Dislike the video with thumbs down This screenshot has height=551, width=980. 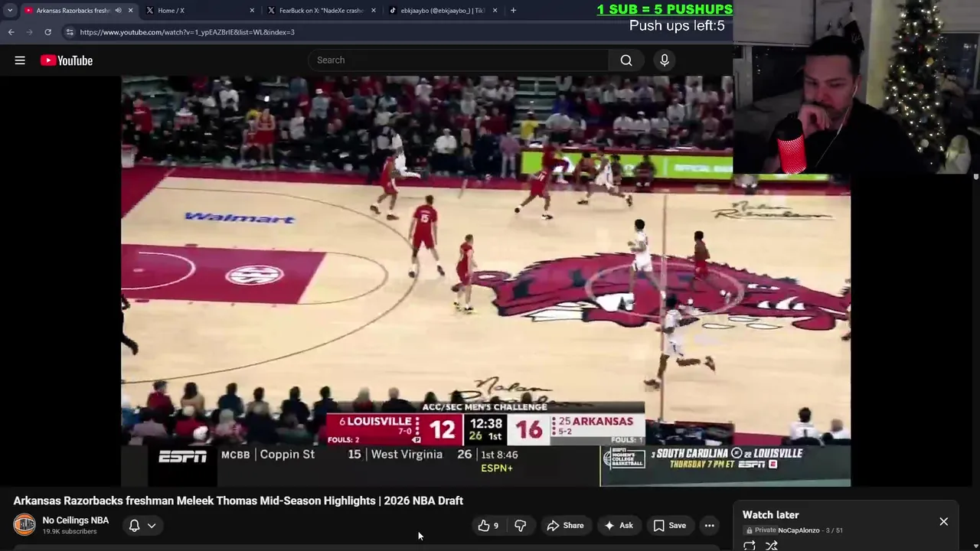click(x=521, y=526)
